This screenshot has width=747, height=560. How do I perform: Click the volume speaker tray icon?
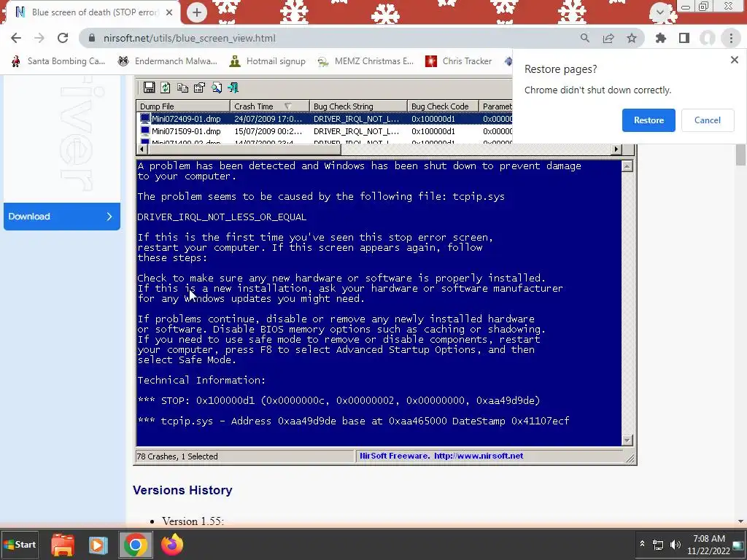[x=676, y=545]
